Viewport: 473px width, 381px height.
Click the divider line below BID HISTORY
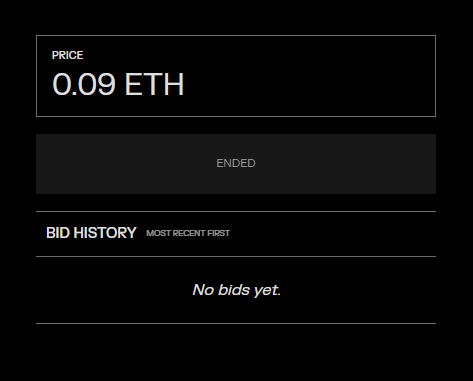(x=236, y=256)
